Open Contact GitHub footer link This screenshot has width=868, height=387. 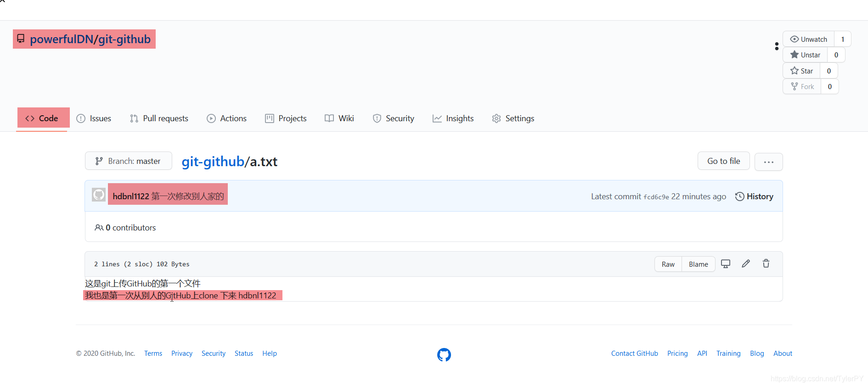tap(635, 353)
